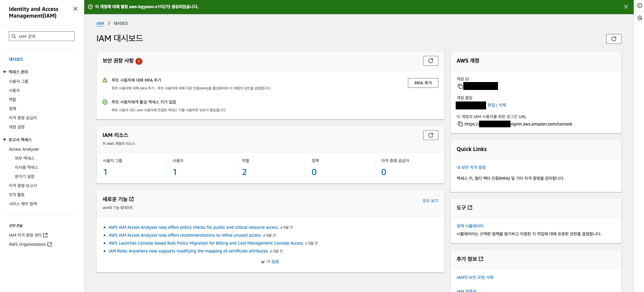
Task: Open 내 보안 자격 증명 quick link
Action: (x=471, y=167)
